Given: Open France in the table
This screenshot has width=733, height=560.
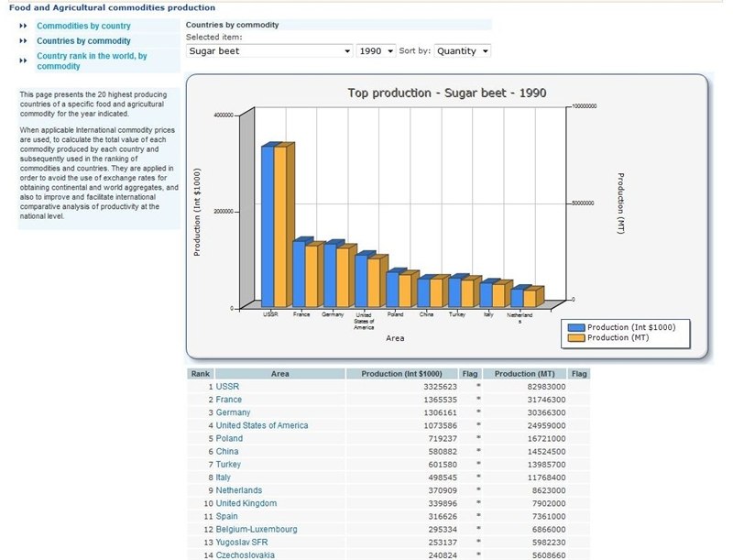Looking at the screenshot, I should [x=228, y=400].
